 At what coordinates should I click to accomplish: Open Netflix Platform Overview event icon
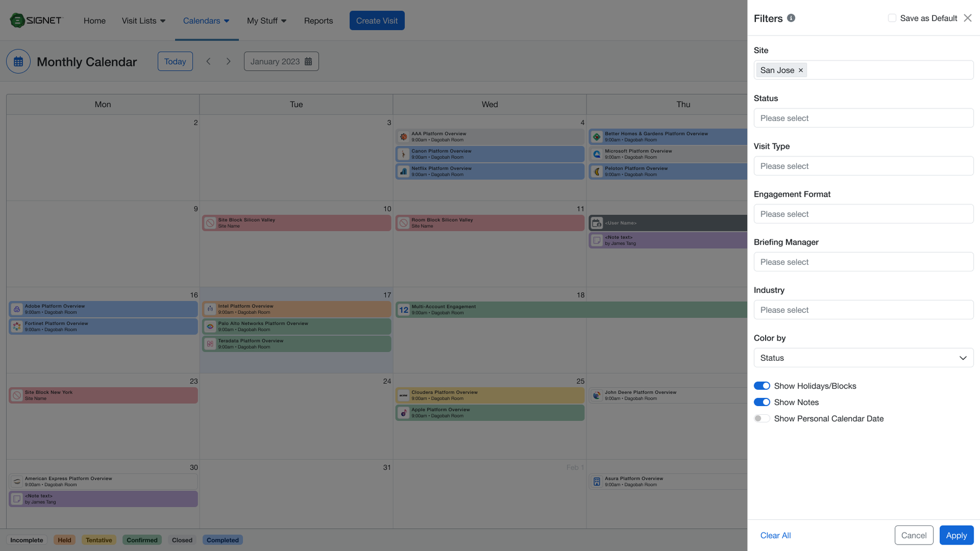(404, 172)
